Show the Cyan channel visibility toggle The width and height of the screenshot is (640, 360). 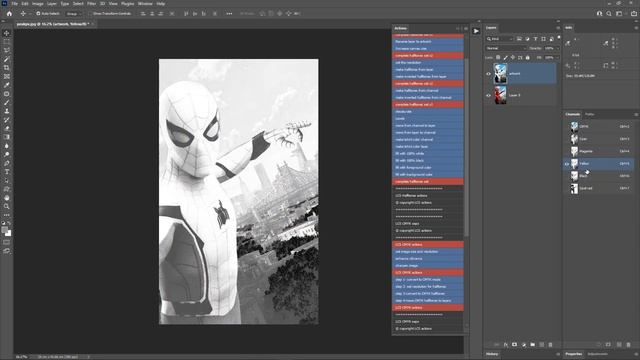coord(567,139)
